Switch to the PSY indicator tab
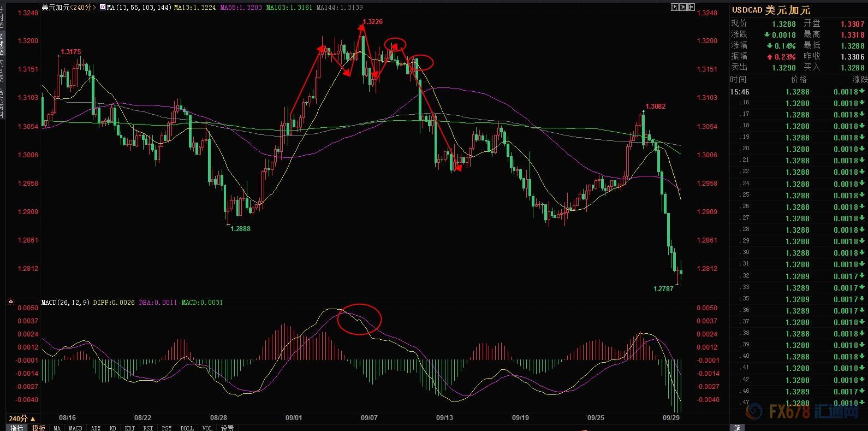Image resolution: width=868 pixels, height=431 pixels. pos(167,428)
